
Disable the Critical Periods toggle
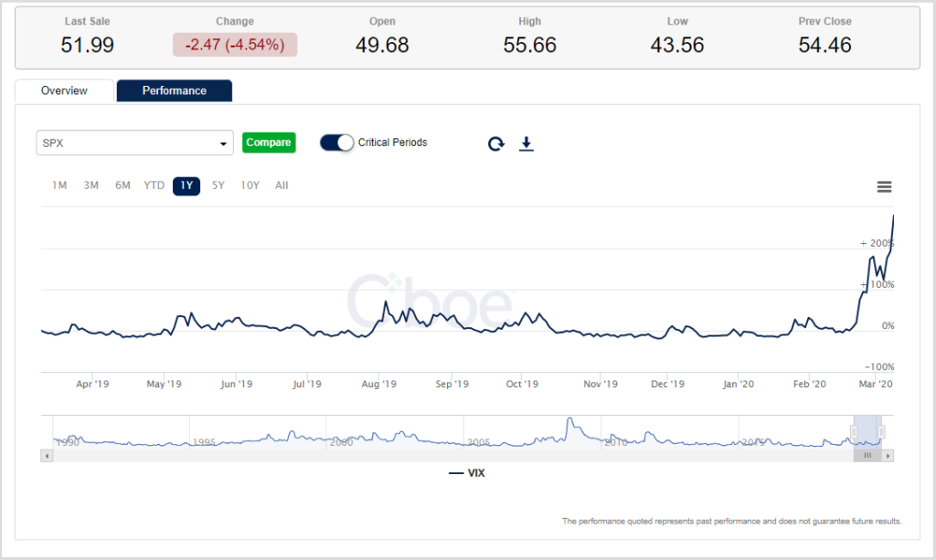click(337, 143)
